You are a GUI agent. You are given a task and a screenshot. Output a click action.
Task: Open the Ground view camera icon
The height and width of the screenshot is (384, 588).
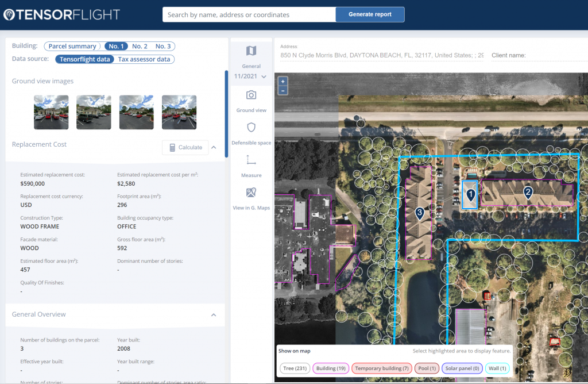(x=251, y=95)
